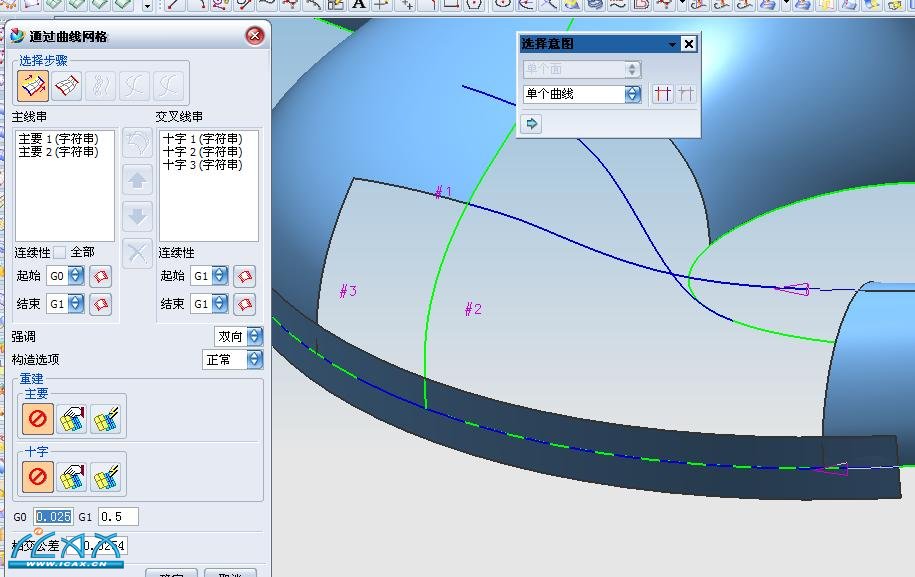
Task: Toggle the 全部 continuity checkbox
Action: coord(60,253)
